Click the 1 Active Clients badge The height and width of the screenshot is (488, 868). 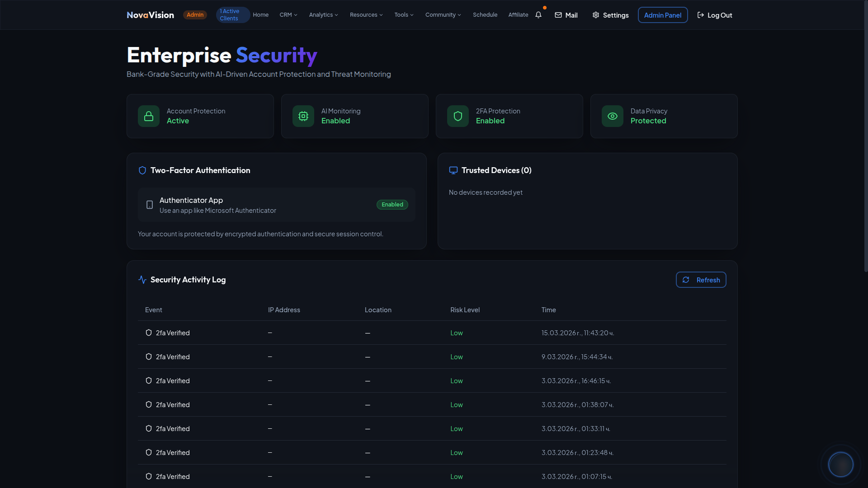click(232, 15)
